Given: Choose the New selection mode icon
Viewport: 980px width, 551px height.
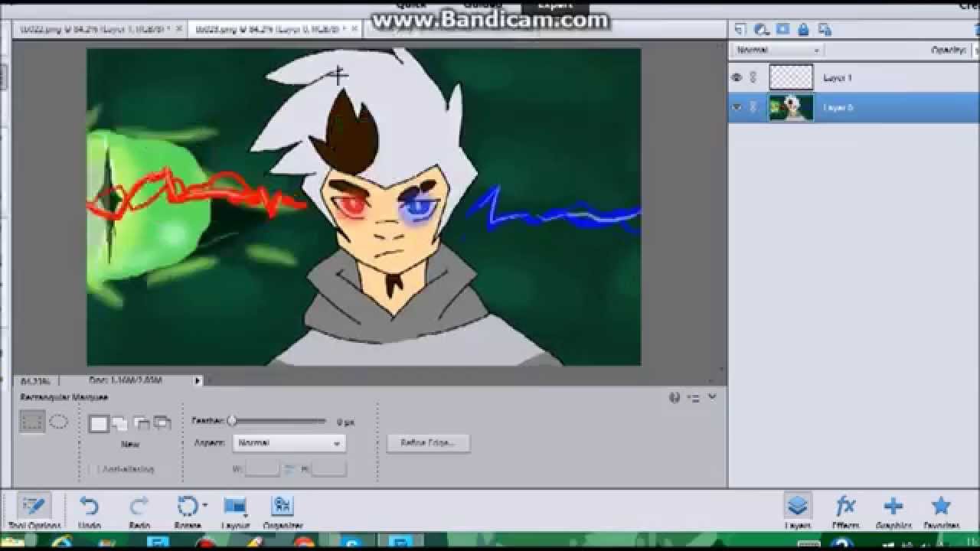Looking at the screenshot, I should click(x=99, y=423).
